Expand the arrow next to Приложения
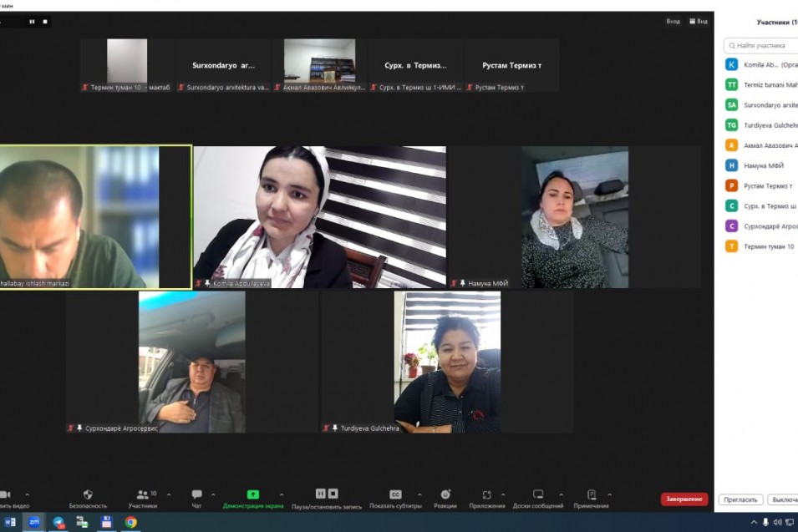Screen dimensions: 798x532 [503, 494]
